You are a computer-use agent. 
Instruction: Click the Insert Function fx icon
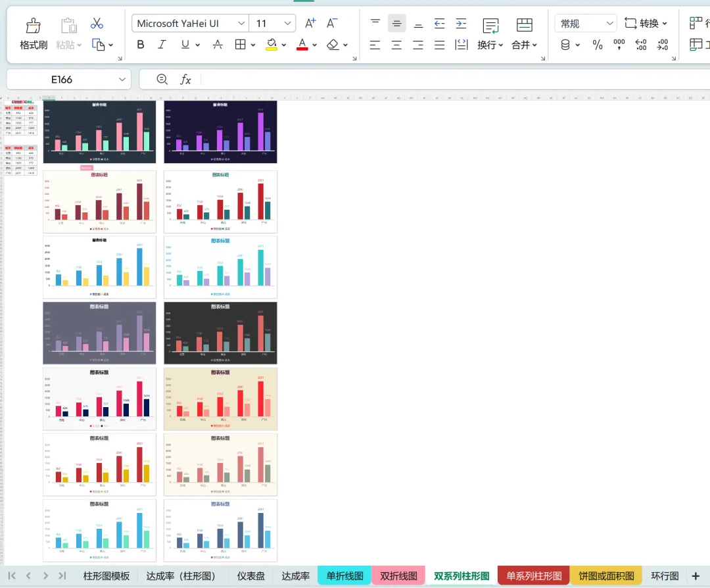185,80
